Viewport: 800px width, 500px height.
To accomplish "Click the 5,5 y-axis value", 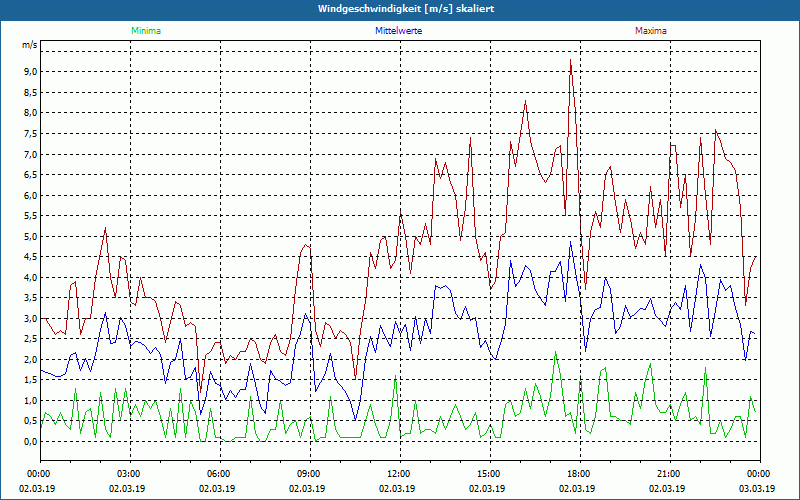I will pyautogui.click(x=31, y=216).
